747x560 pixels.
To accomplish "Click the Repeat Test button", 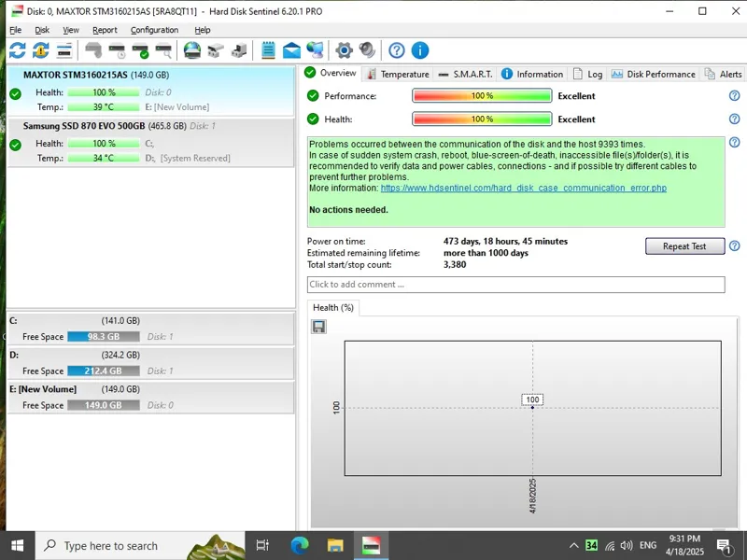I will (x=684, y=246).
